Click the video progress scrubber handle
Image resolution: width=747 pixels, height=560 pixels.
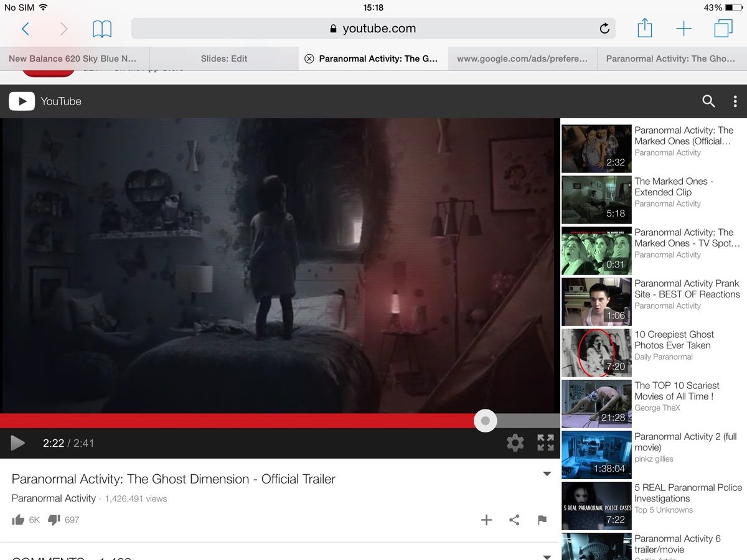click(485, 421)
